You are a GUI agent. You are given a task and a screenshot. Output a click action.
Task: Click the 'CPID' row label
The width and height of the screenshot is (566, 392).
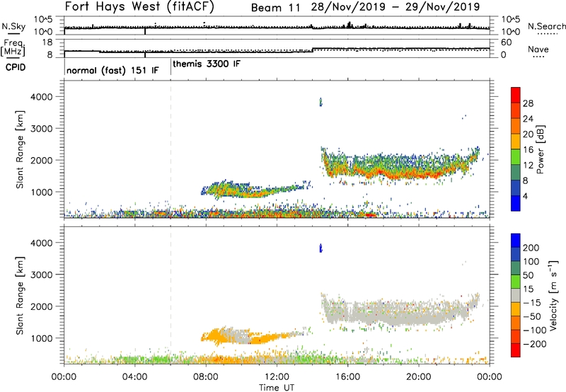16,67
